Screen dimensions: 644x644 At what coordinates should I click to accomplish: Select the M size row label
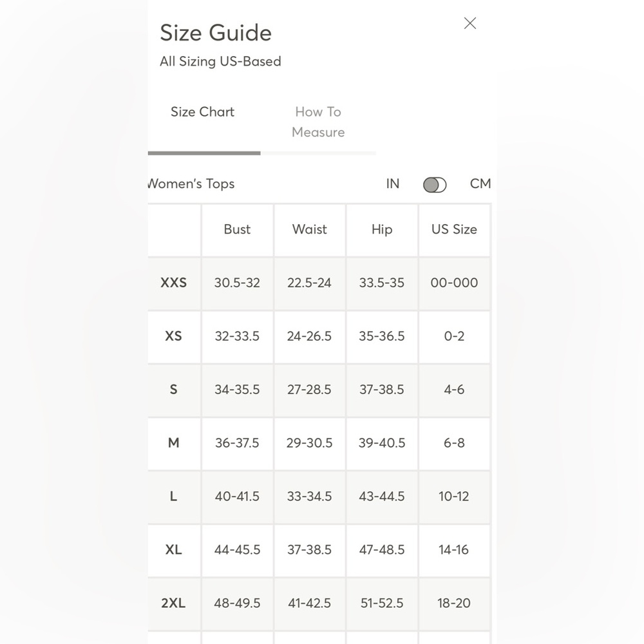point(173,443)
